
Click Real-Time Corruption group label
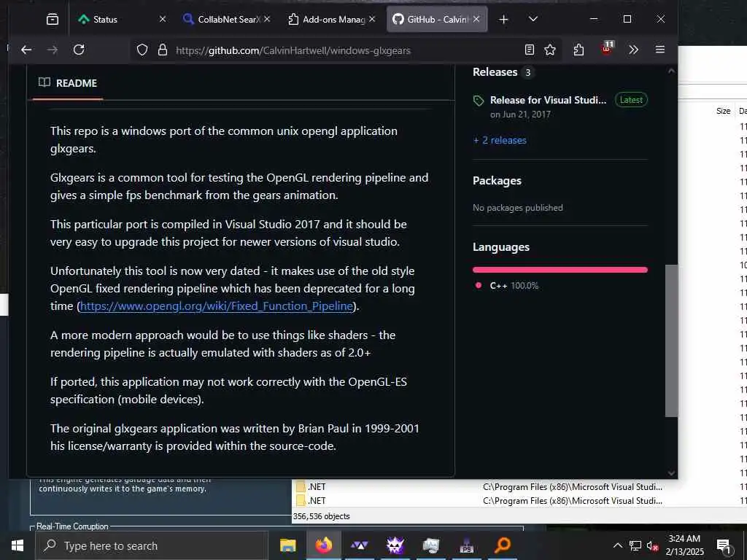72,526
